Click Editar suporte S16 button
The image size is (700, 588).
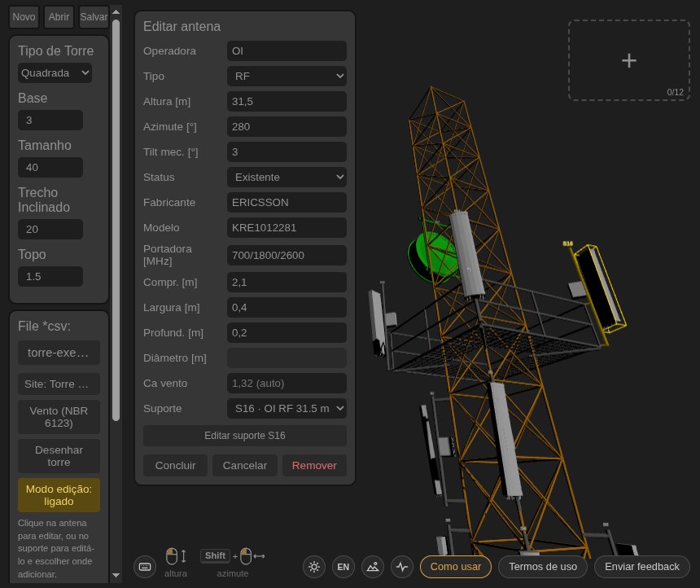[x=245, y=436]
